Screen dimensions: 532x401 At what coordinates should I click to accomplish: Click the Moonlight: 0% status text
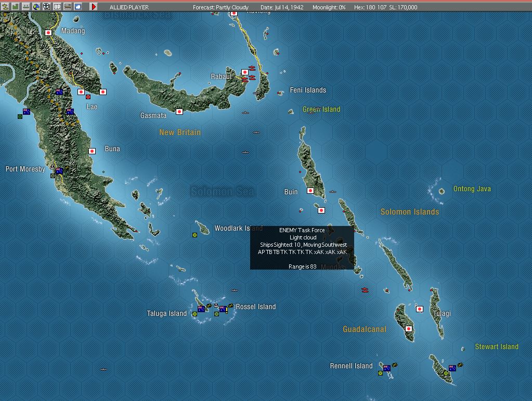329,7
